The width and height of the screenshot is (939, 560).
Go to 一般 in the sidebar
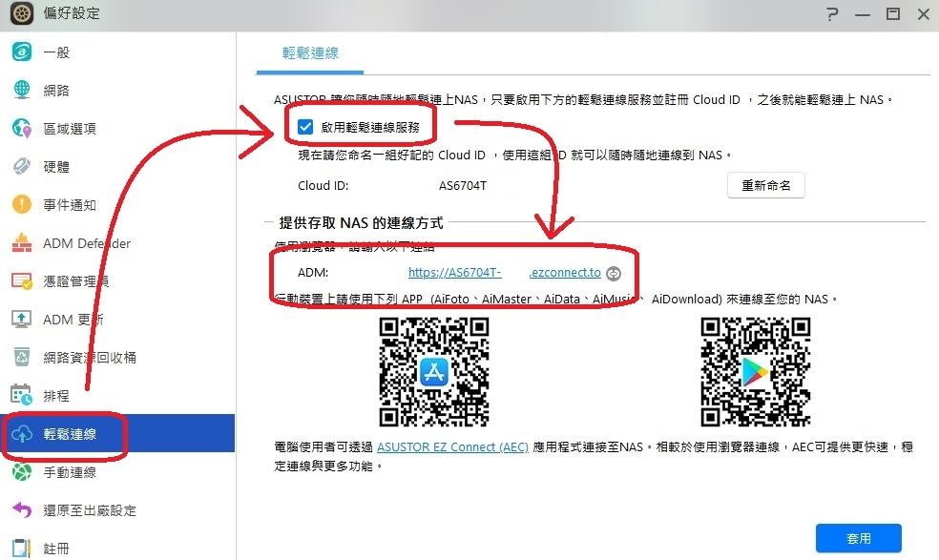pyautogui.click(x=56, y=52)
